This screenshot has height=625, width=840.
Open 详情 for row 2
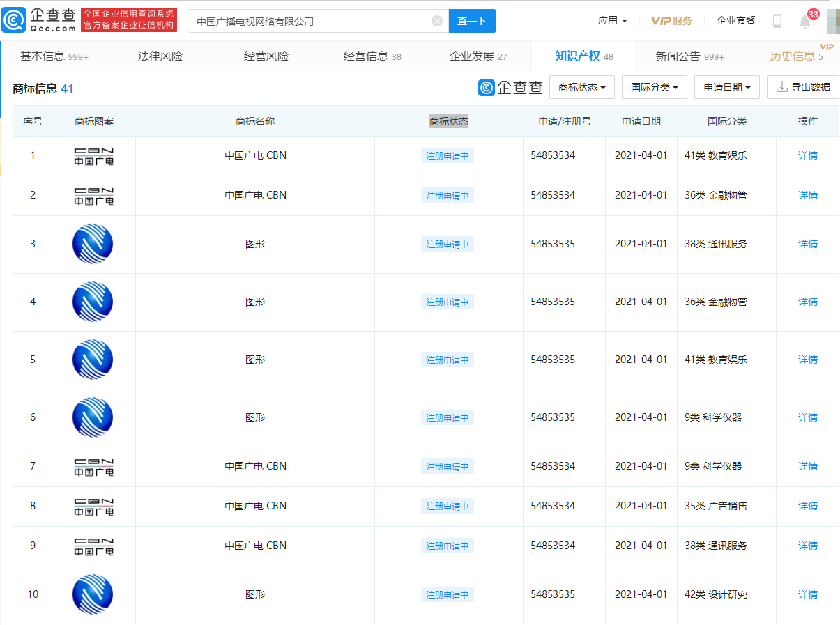pos(808,195)
